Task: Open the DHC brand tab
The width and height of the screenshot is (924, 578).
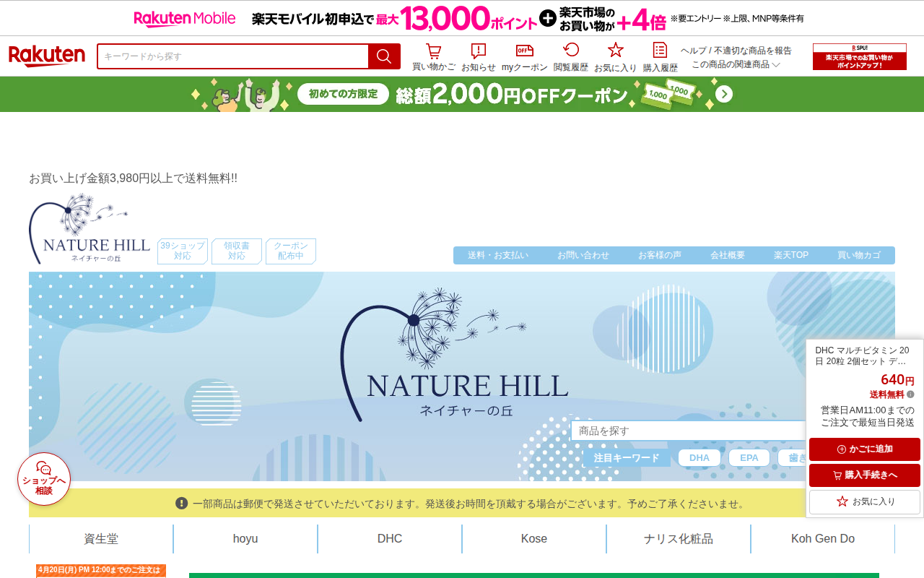Action: point(390,539)
